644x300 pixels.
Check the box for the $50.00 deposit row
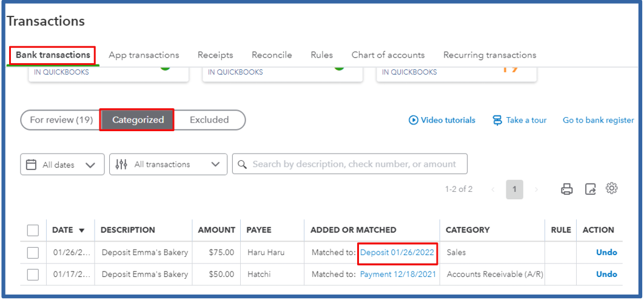click(x=33, y=274)
